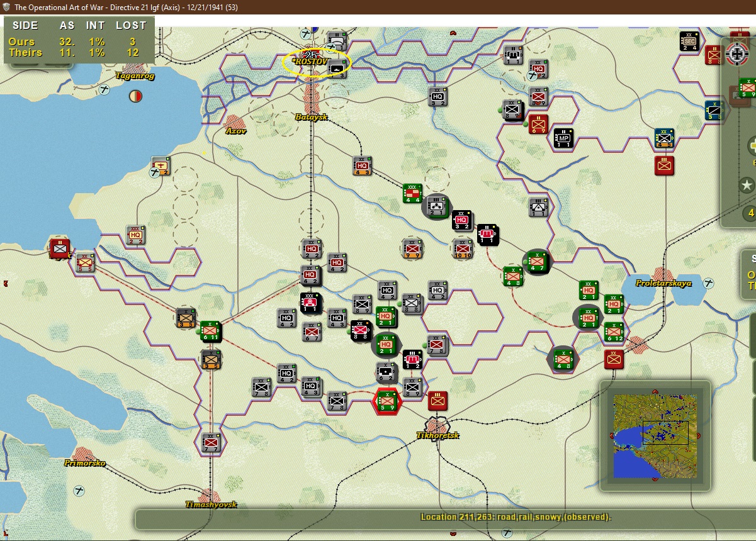
Task: Click the black XXX 1-1 corps counter
Action: click(x=310, y=303)
